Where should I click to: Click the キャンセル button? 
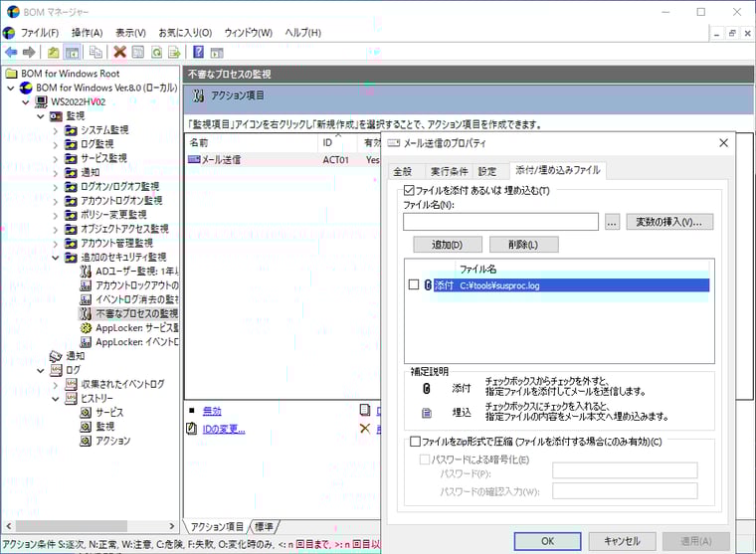[x=622, y=541]
